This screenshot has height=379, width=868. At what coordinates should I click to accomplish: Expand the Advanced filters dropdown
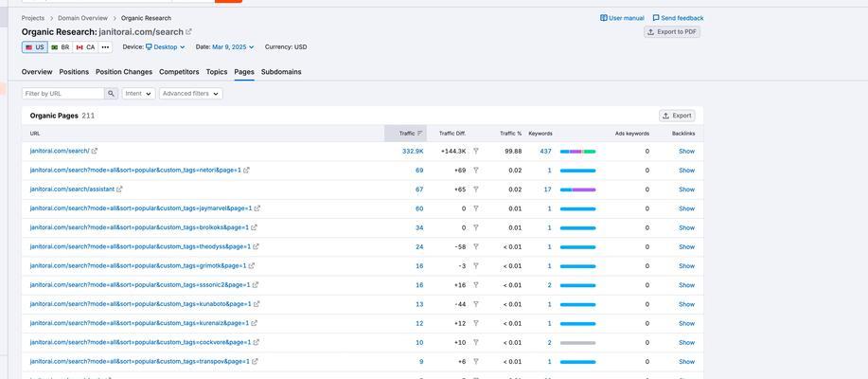(191, 94)
